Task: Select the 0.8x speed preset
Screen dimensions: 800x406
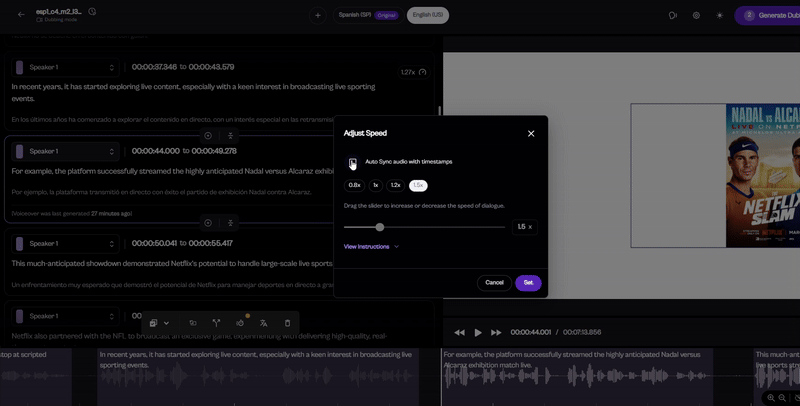Action: pyautogui.click(x=355, y=185)
